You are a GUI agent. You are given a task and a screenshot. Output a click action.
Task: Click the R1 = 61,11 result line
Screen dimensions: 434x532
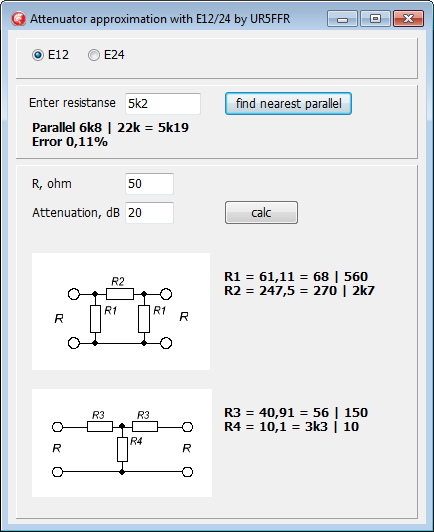click(296, 277)
